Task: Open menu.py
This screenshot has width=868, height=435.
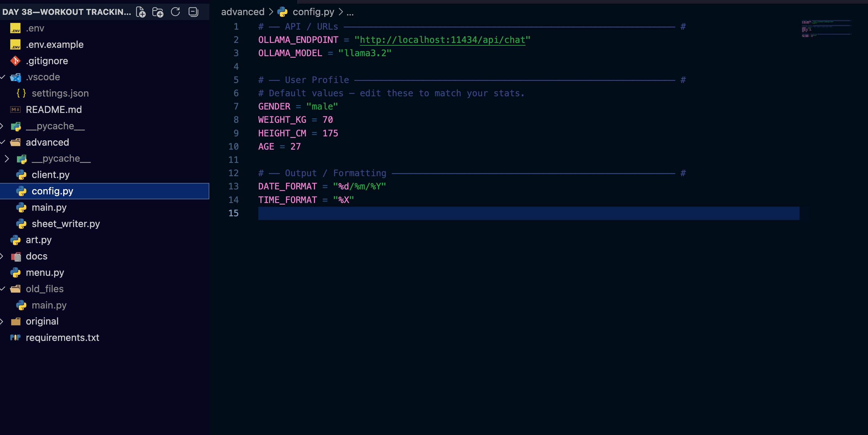Action: pyautogui.click(x=104, y=272)
